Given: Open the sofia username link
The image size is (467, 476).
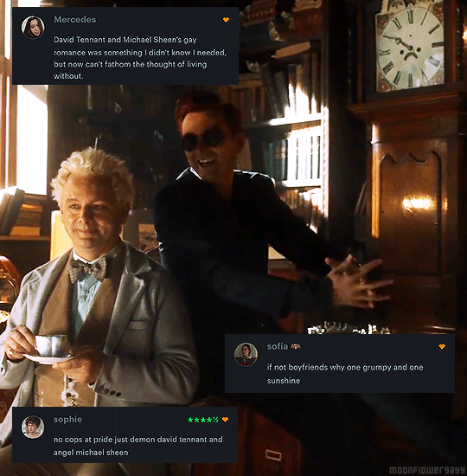Looking at the screenshot, I should (278, 346).
